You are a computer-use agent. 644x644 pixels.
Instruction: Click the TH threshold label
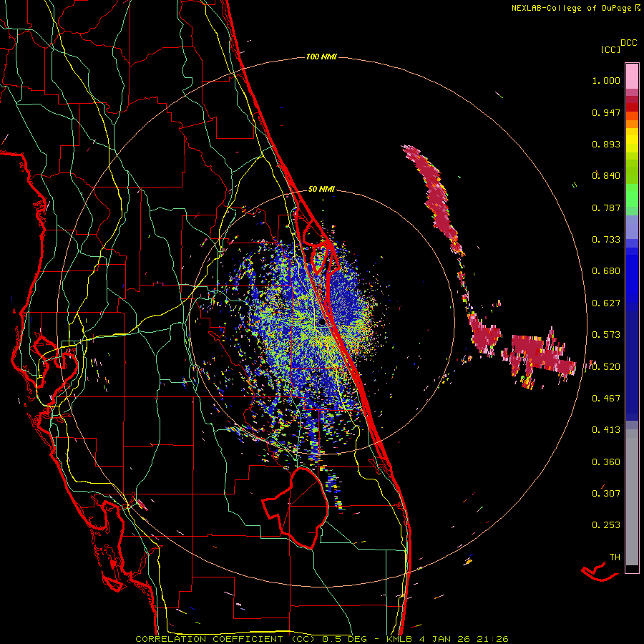pos(615,557)
